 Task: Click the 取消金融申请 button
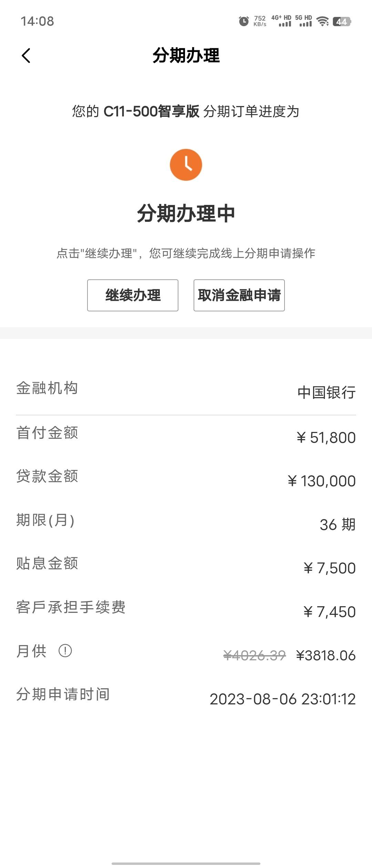(239, 295)
